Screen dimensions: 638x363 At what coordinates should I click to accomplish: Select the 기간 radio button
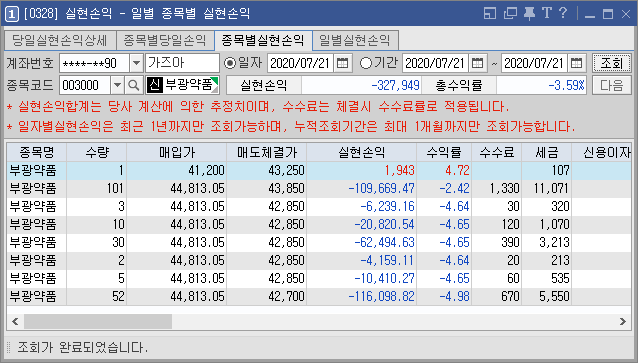366,63
